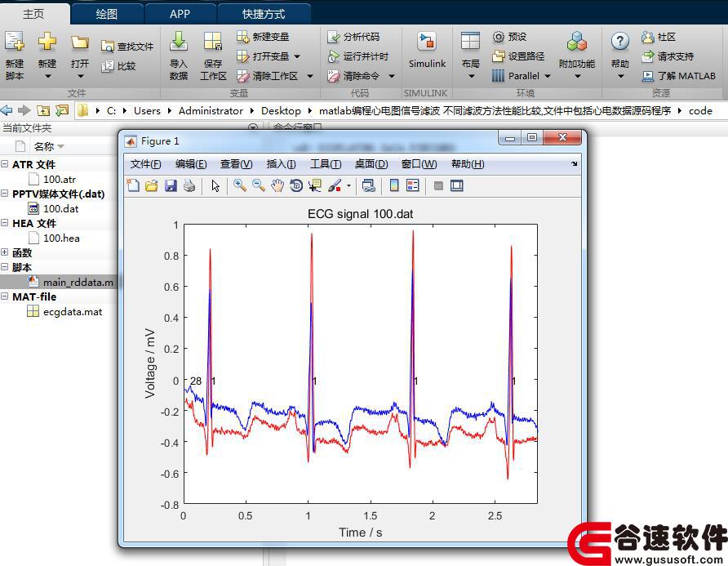Click Request Support (请求支持)
This screenshot has height=566, width=728.
pos(668,56)
